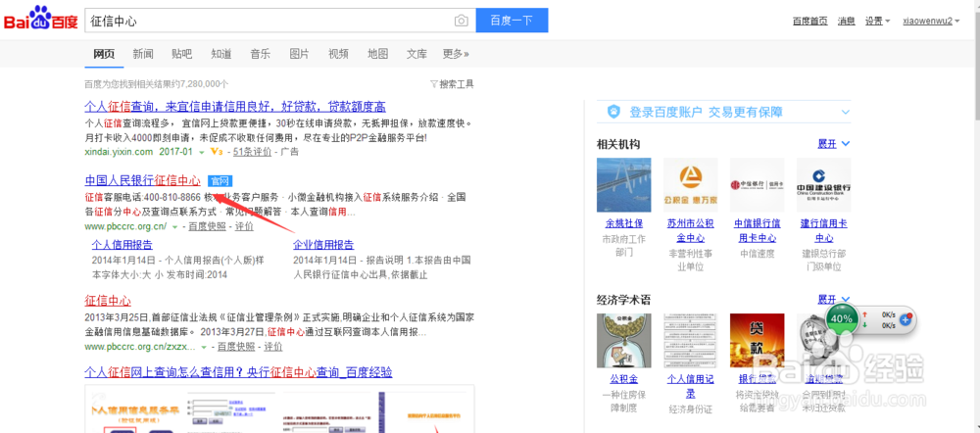Open xiaowenwu2 account dropdown

pos(931,21)
